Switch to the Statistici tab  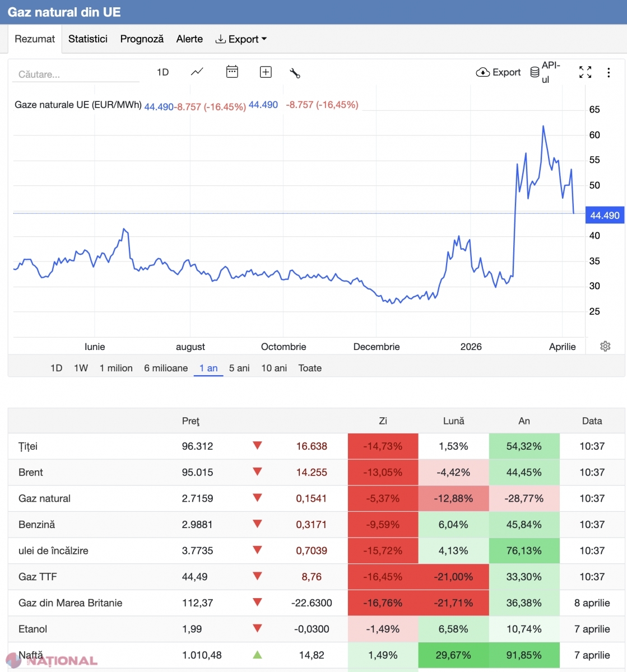pyautogui.click(x=88, y=39)
